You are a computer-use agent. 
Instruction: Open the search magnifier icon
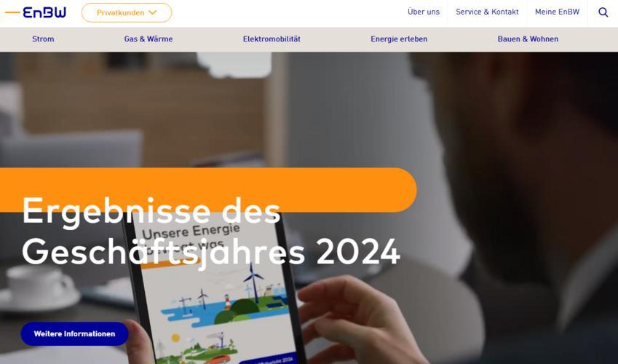(x=603, y=12)
